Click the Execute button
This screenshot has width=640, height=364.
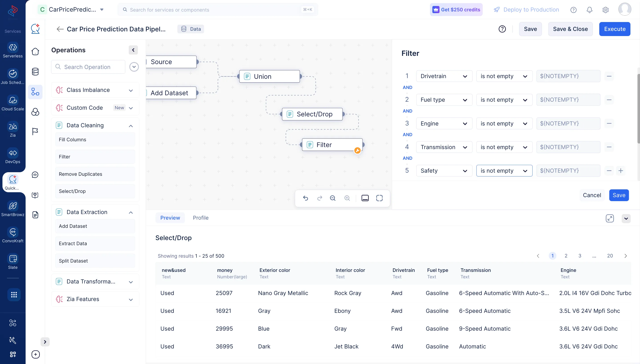pyautogui.click(x=614, y=29)
